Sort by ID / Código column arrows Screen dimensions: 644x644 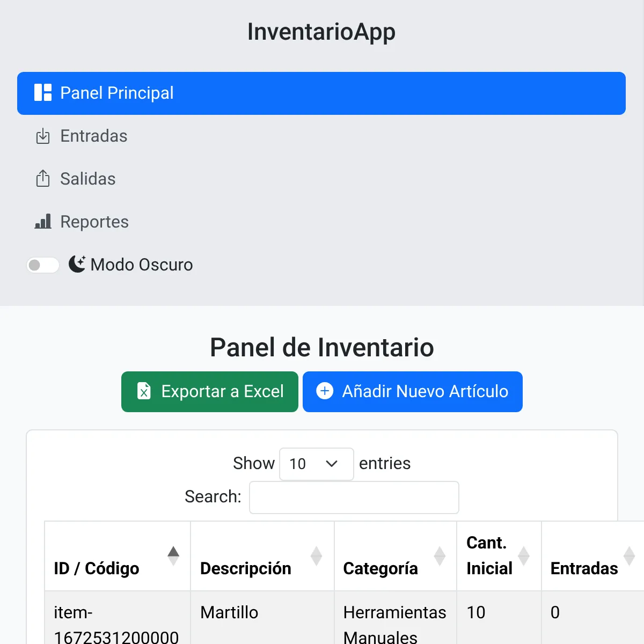coord(173,556)
